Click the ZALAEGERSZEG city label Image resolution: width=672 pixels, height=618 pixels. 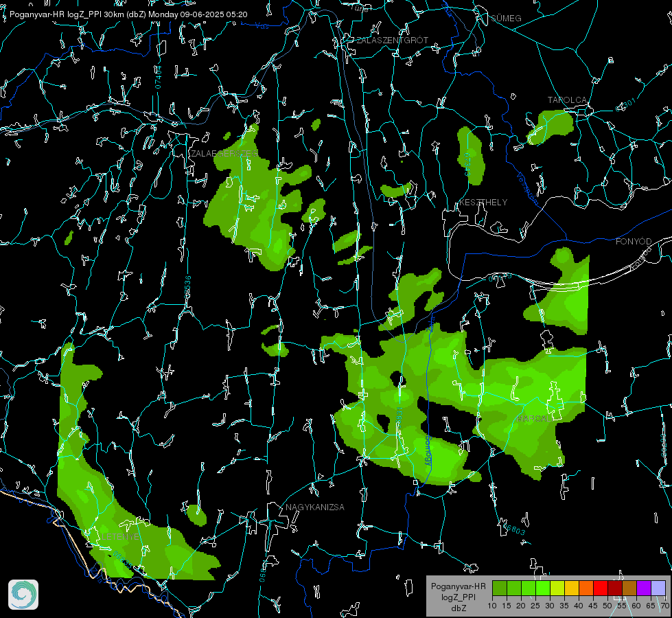pos(224,154)
